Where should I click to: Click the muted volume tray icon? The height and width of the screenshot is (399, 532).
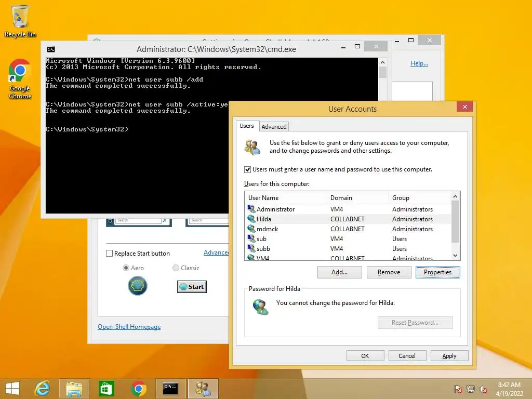point(483,389)
